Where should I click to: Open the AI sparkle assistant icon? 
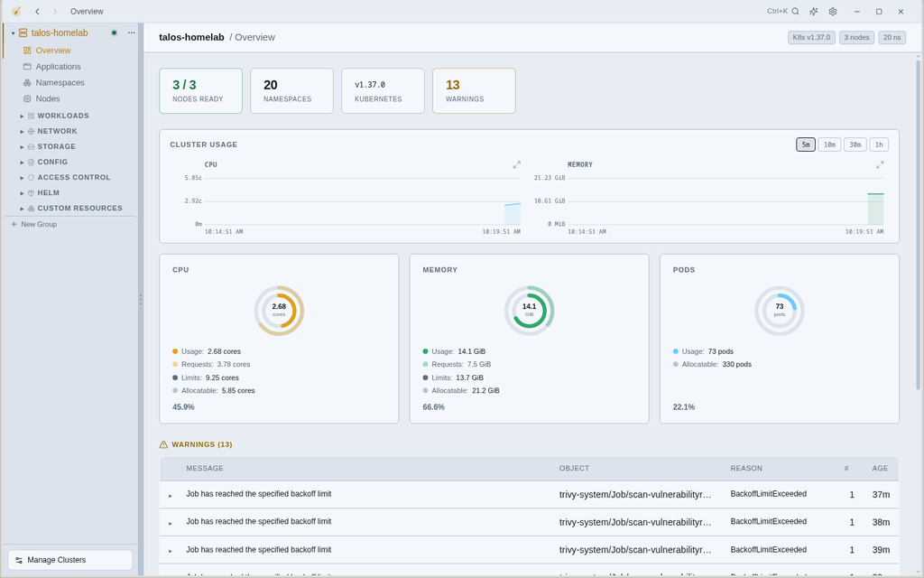click(x=814, y=11)
